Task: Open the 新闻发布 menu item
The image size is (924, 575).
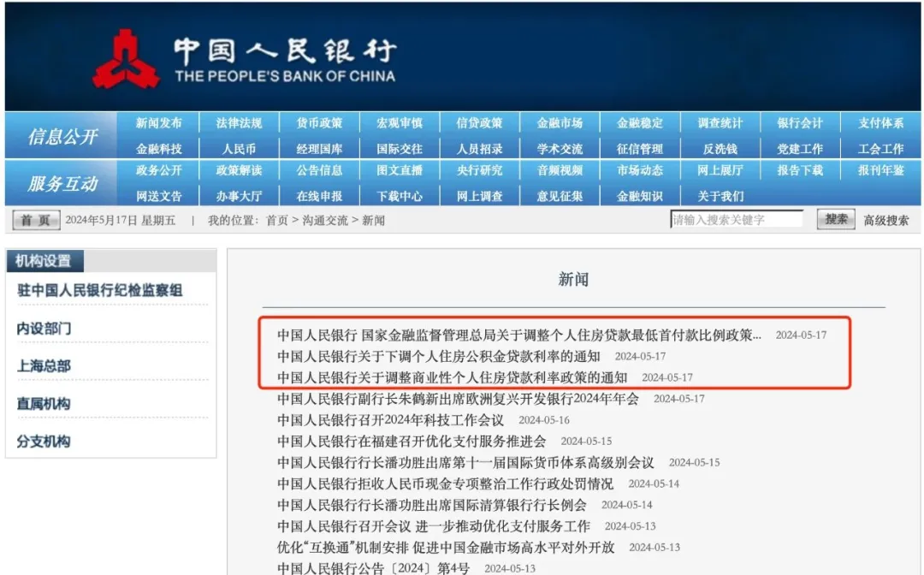Action: [x=158, y=123]
